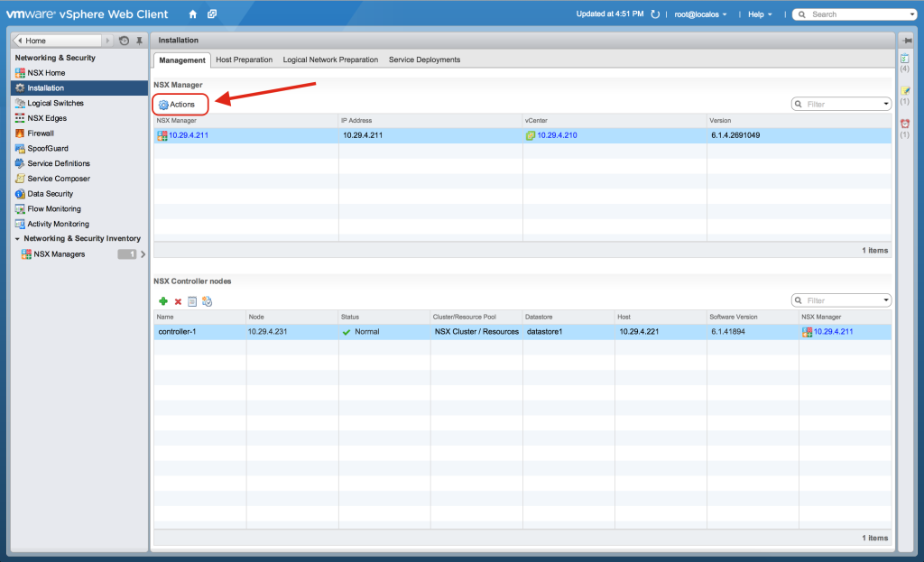Click software version 6.1.41894
The height and width of the screenshot is (562, 924).
[x=728, y=332]
